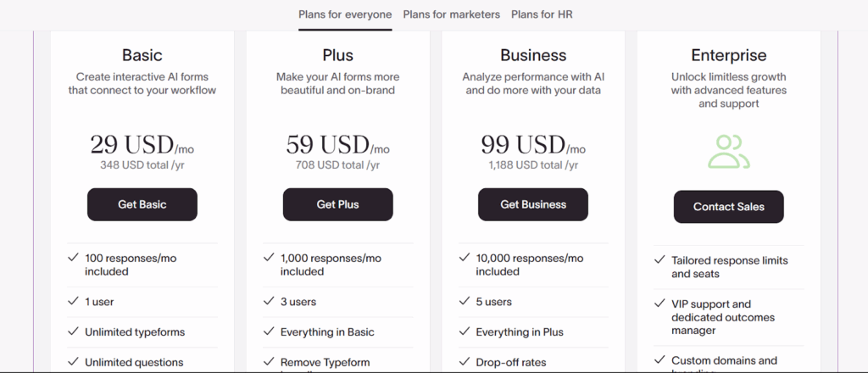Click the Business plan heading

tap(533, 55)
